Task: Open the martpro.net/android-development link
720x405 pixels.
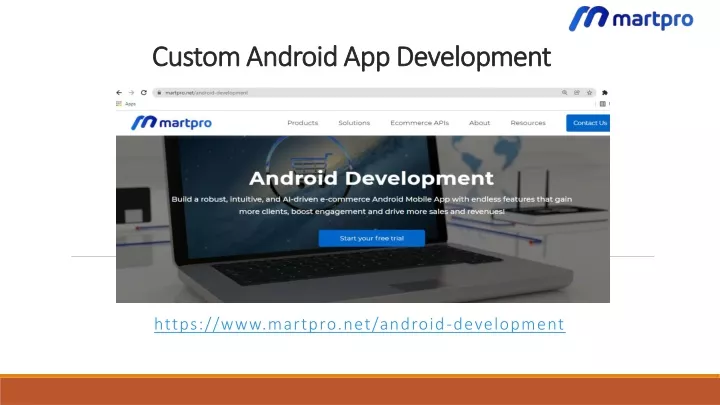Action: click(360, 324)
